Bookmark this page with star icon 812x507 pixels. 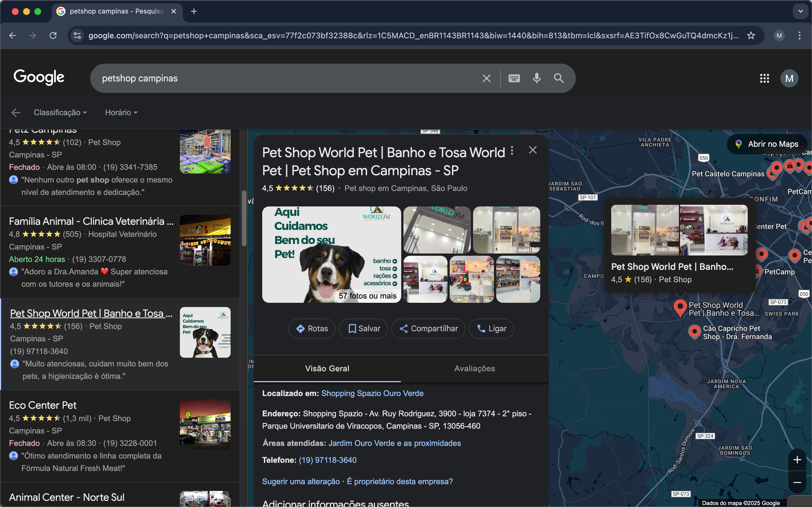pos(751,35)
